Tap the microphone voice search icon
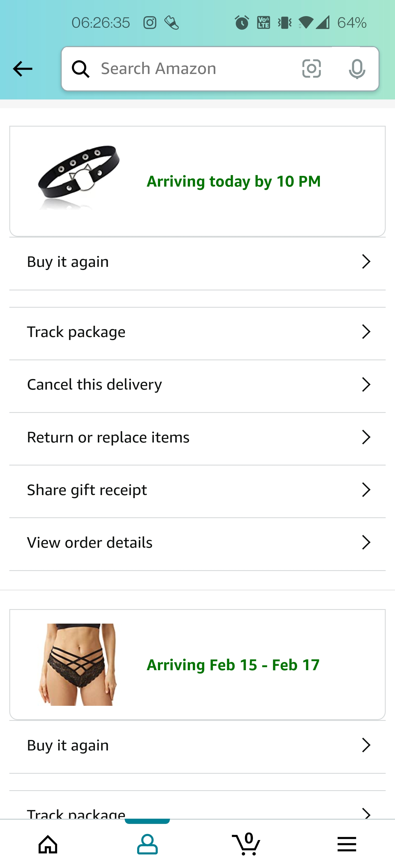This screenshot has width=395, height=868. click(x=357, y=69)
